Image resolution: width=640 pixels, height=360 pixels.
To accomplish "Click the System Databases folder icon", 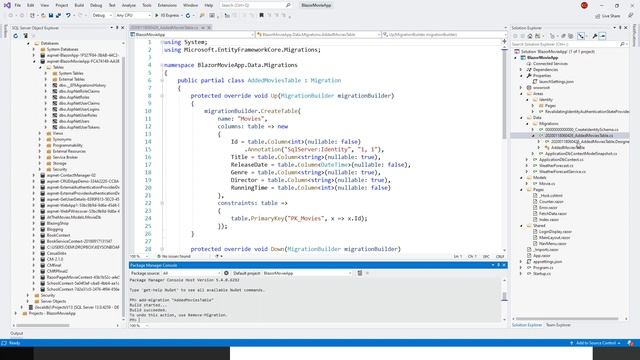I will point(42,49).
